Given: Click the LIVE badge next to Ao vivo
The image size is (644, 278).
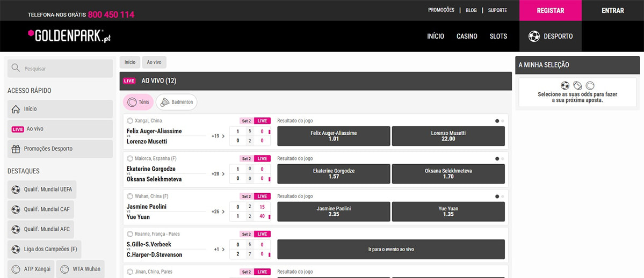Looking at the screenshot, I should [18, 129].
